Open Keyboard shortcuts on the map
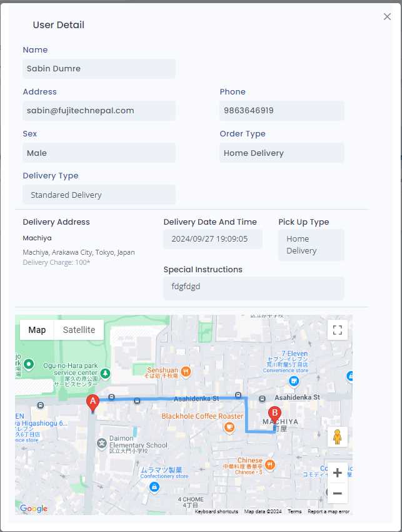 216,511
